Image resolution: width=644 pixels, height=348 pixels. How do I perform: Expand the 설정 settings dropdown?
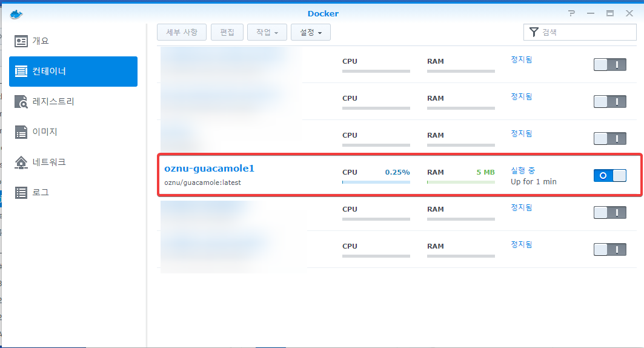click(x=311, y=32)
